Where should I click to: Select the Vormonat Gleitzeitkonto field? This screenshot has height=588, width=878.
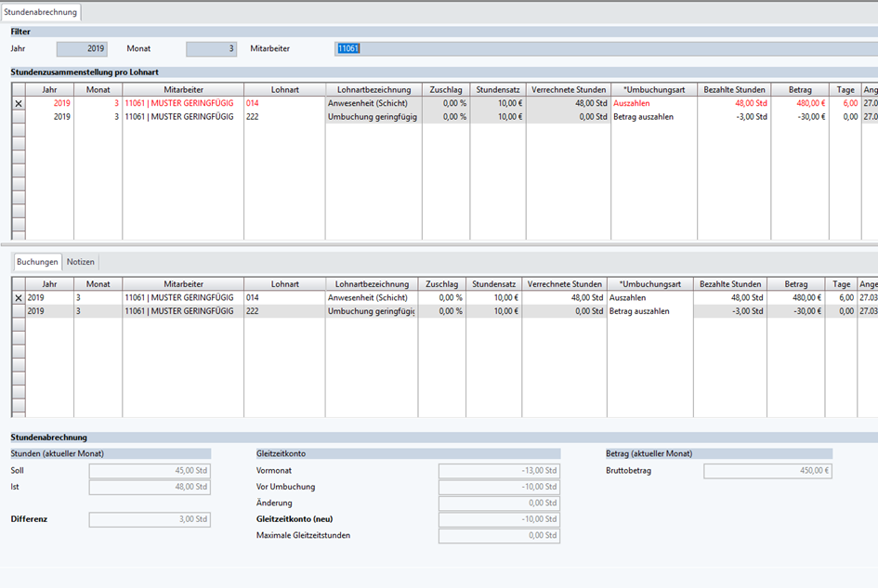[x=499, y=471]
